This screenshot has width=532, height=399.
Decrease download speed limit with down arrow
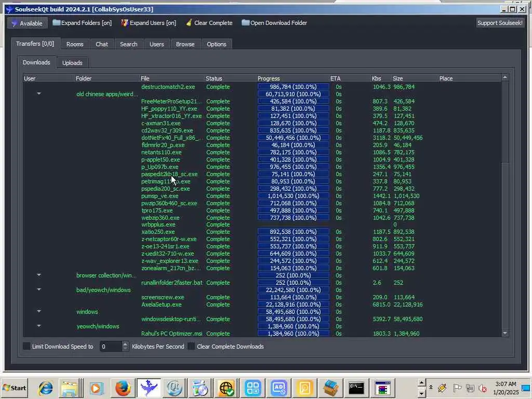125,349
